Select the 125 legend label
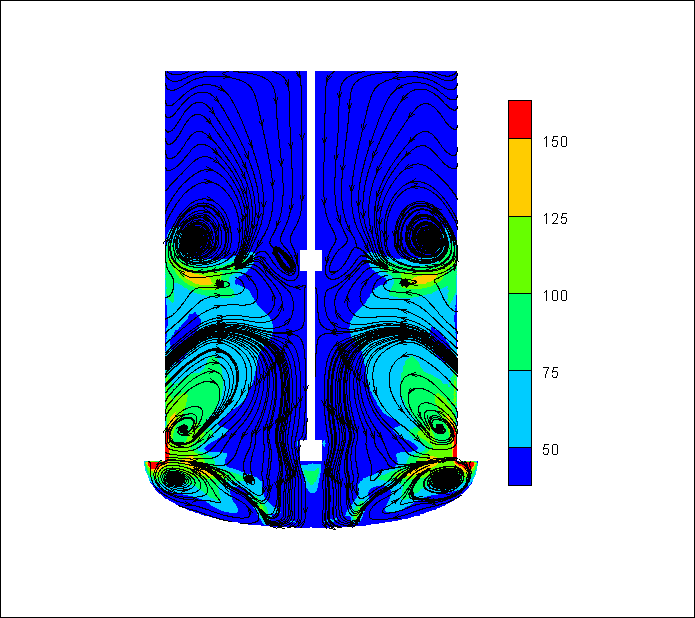The width and height of the screenshot is (695, 618). coord(555,219)
